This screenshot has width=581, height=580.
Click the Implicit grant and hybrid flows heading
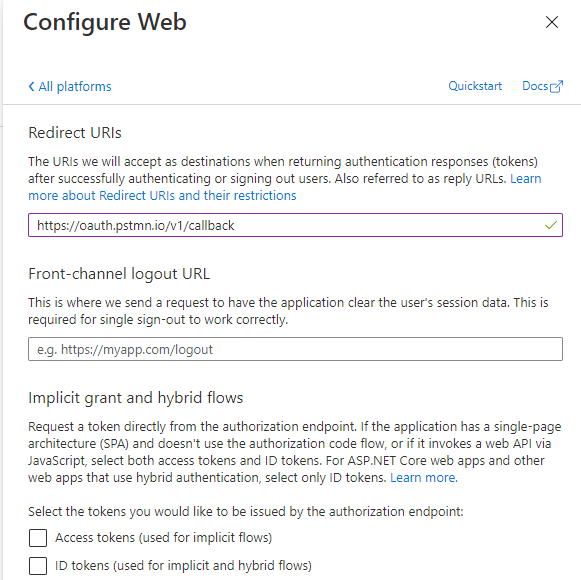[x=136, y=398]
